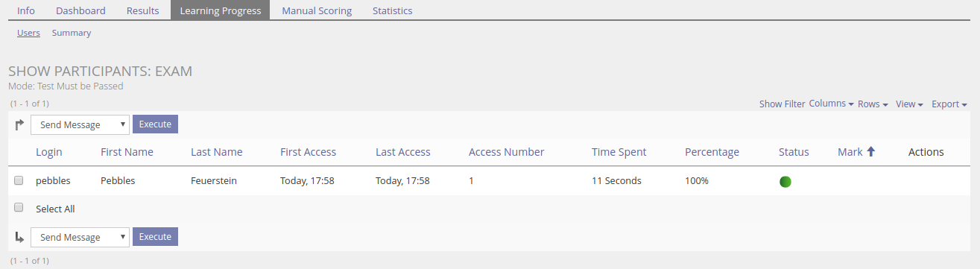The height and width of the screenshot is (269, 980).
Task: Tick the checkbox for user pebbles
Action: click(19, 180)
